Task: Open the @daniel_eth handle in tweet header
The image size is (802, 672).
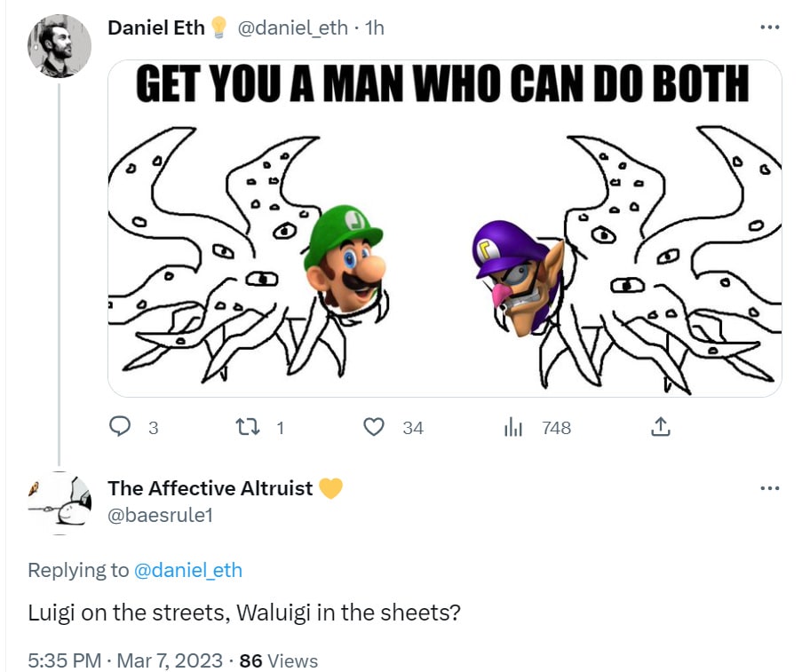Action: (292, 28)
